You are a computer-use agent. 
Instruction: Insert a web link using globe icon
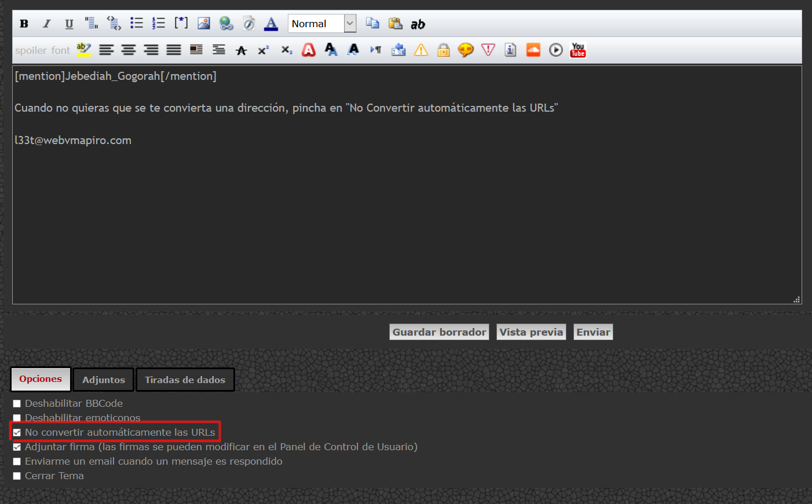click(x=226, y=24)
